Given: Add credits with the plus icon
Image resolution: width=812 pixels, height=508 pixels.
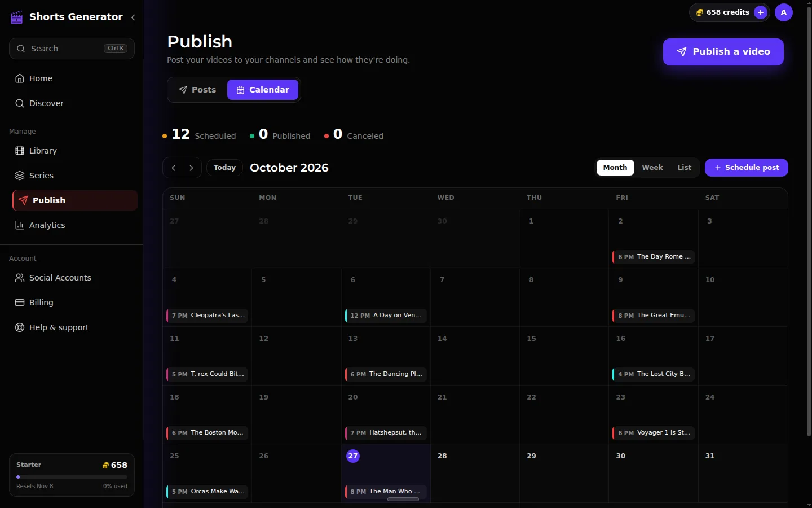Looking at the screenshot, I should point(761,12).
